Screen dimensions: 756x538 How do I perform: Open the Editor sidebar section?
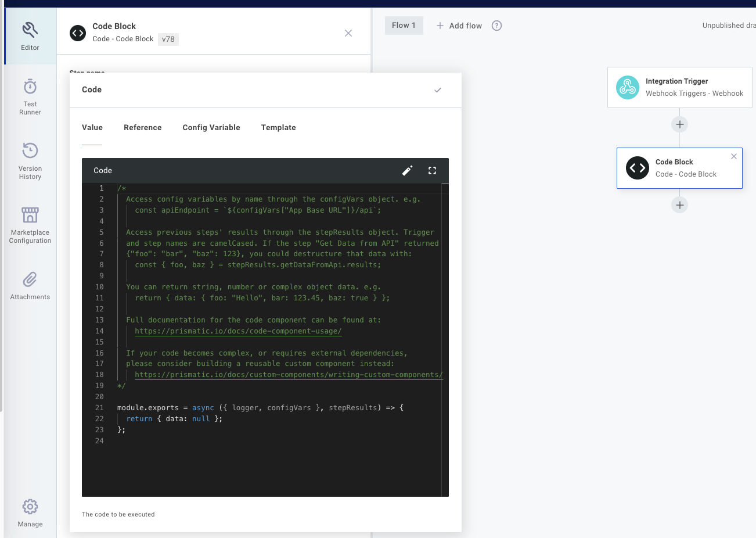pyautogui.click(x=30, y=36)
